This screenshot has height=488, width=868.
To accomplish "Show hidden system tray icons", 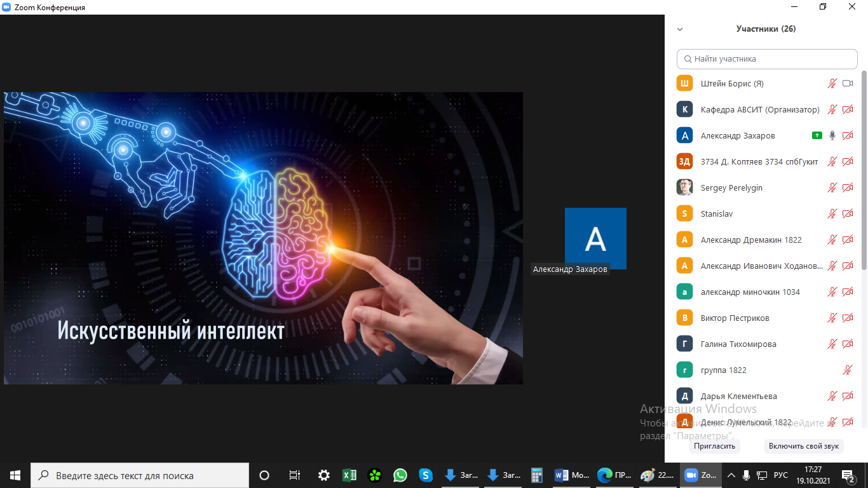I will coord(731,475).
